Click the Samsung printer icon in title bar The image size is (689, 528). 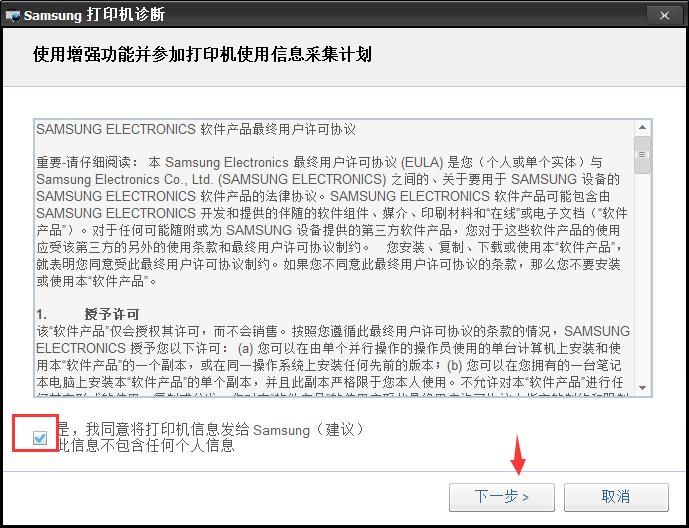tap(13, 16)
